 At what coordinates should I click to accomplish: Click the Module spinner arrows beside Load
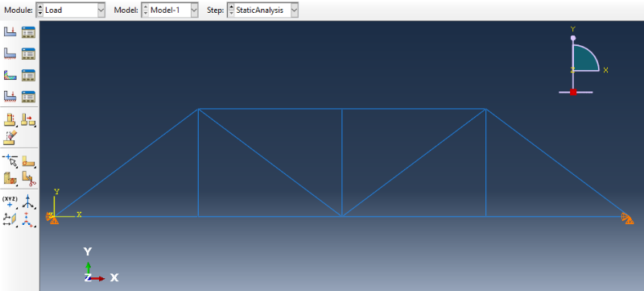coord(39,10)
